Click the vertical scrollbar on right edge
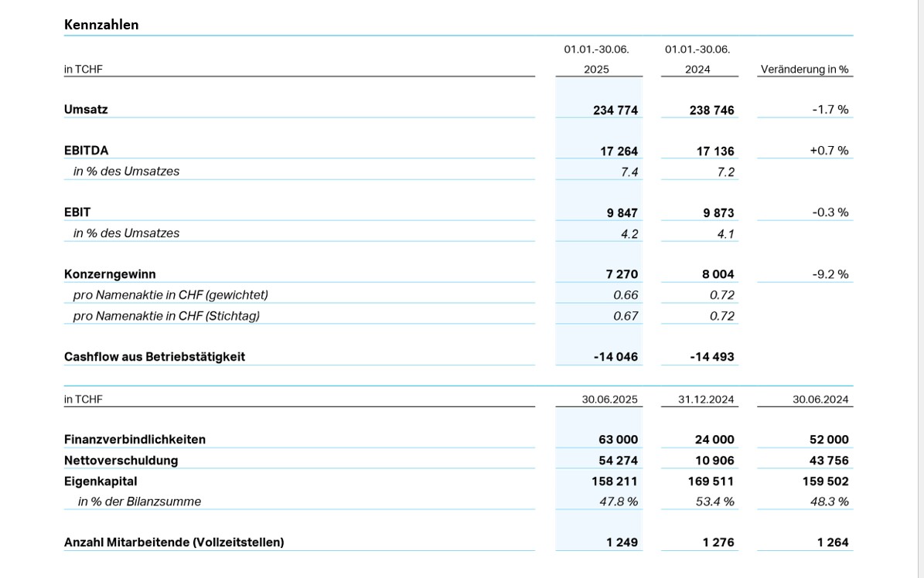Viewport: 924px width, 578px height. [920, 289]
